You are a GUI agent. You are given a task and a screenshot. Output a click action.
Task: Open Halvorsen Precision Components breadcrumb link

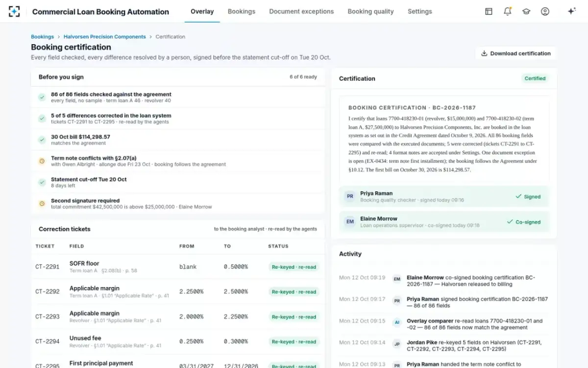104,37
